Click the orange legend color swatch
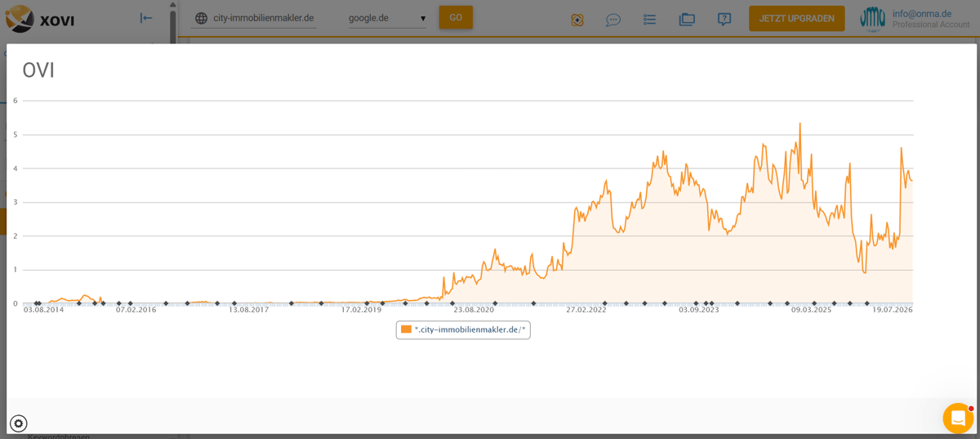Viewport: 980px width, 439px height. [x=406, y=329]
